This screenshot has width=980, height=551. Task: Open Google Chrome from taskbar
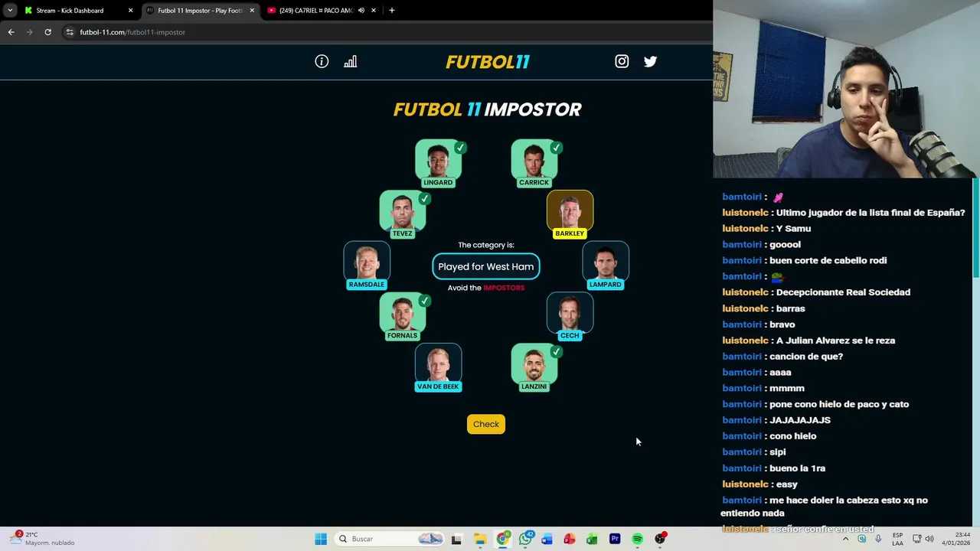pos(503,539)
